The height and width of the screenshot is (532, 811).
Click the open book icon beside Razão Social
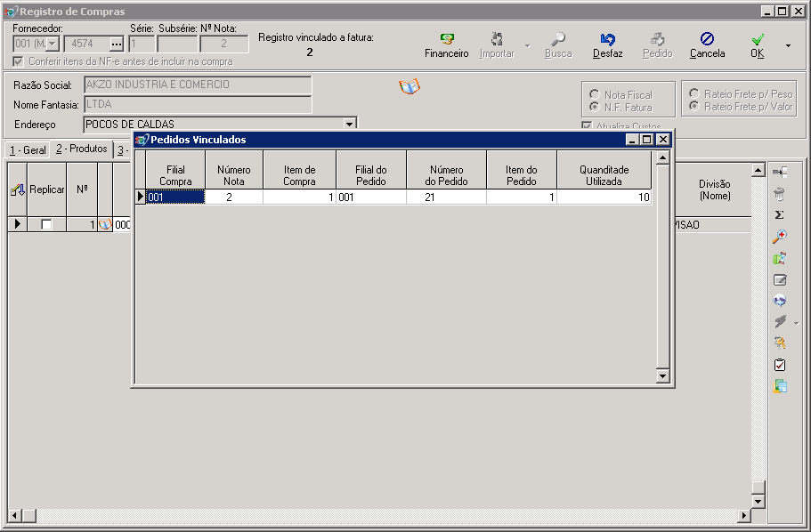[410, 86]
